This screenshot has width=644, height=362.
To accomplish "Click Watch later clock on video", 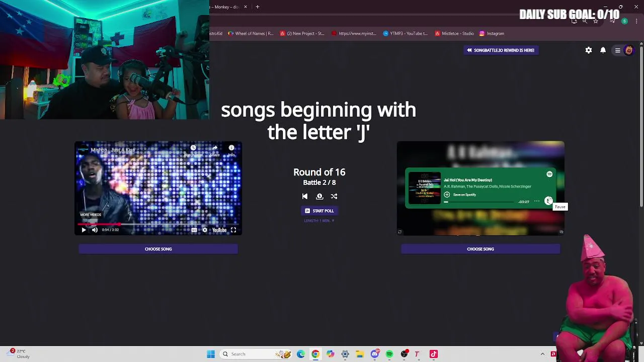I will click(193, 149).
